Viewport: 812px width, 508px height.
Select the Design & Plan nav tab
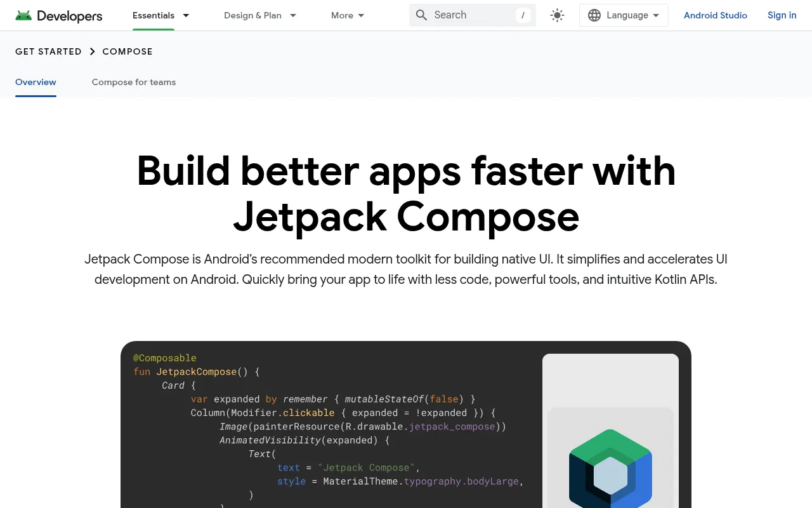(x=252, y=15)
